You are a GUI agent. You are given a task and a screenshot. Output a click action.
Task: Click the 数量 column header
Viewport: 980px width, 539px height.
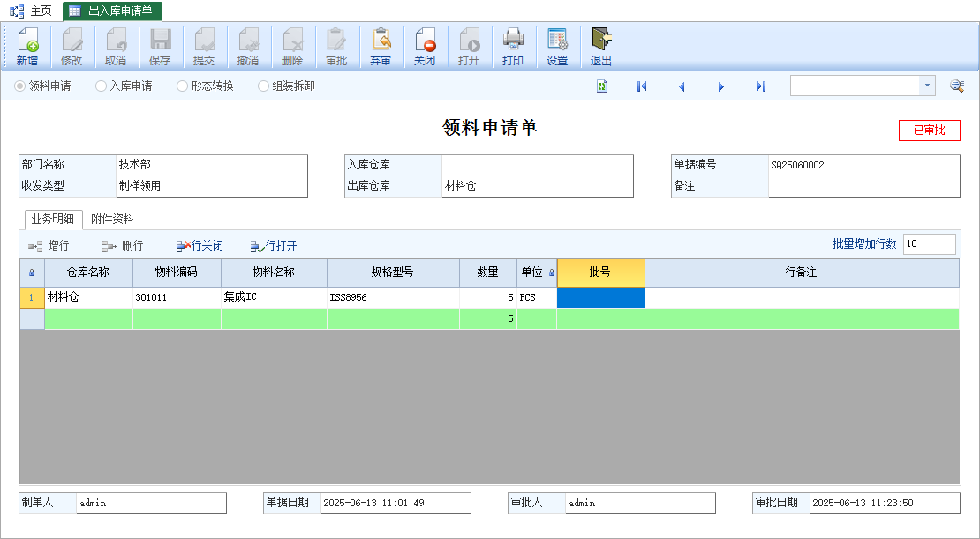tap(487, 273)
